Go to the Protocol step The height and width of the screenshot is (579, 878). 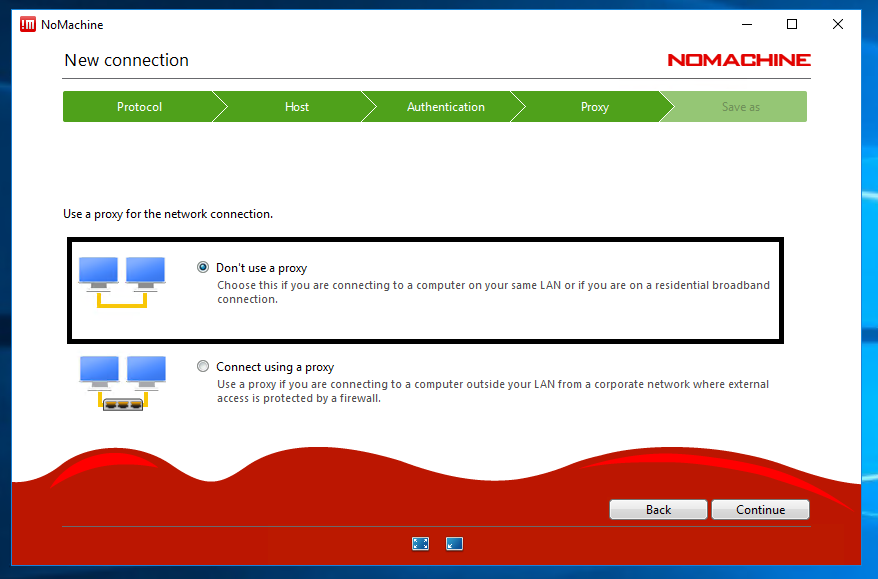139,106
